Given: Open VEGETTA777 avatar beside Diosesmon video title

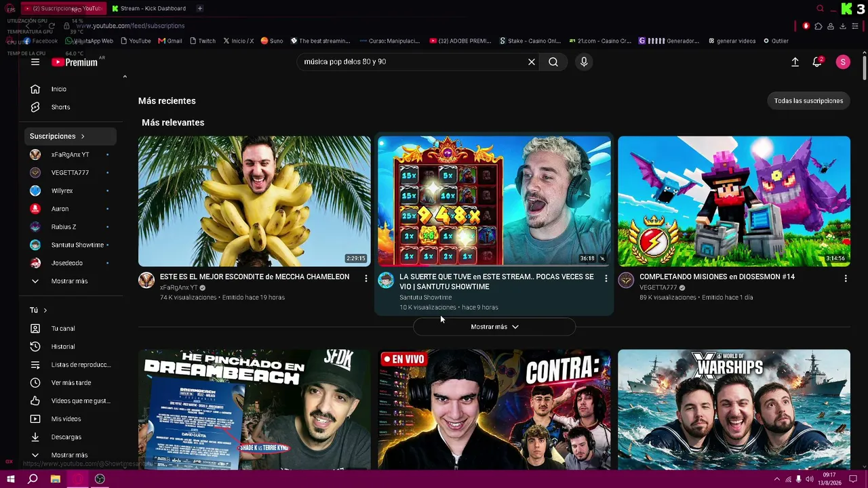Looking at the screenshot, I should pyautogui.click(x=626, y=280).
